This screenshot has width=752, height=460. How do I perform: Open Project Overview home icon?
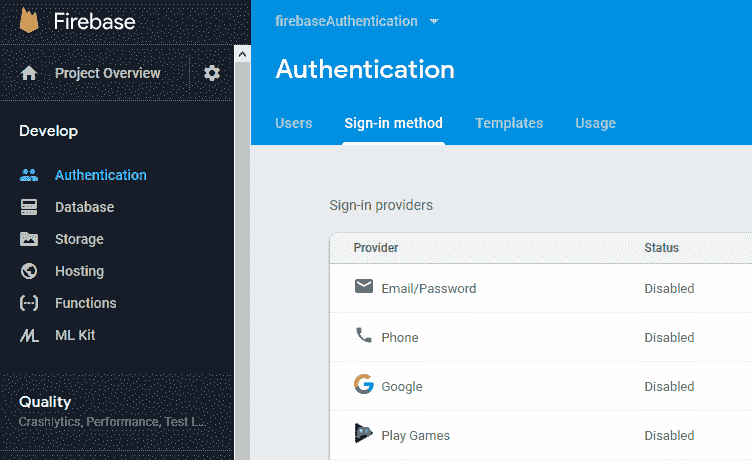pyautogui.click(x=29, y=73)
